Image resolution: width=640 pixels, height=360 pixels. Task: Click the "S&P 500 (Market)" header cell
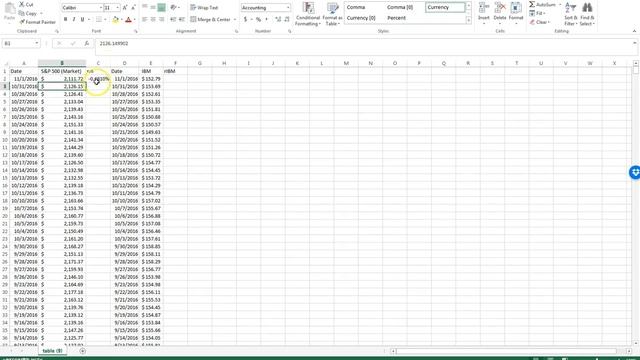click(x=62, y=71)
